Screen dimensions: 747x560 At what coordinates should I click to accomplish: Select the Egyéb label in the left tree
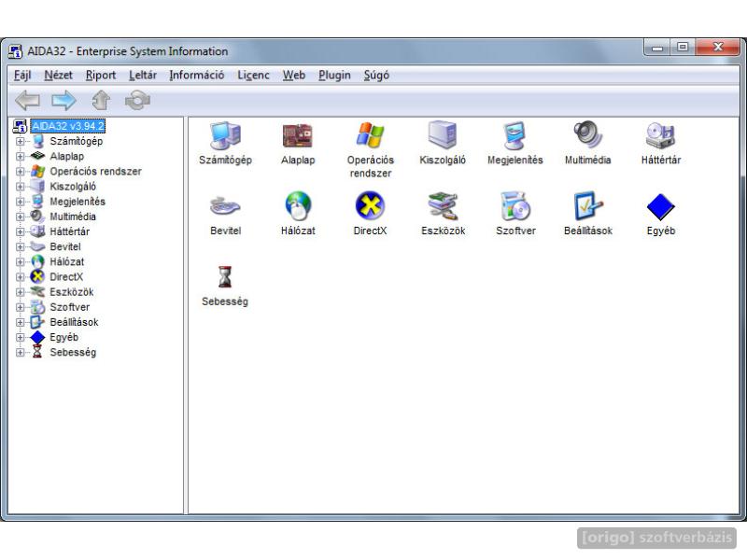coord(63,337)
